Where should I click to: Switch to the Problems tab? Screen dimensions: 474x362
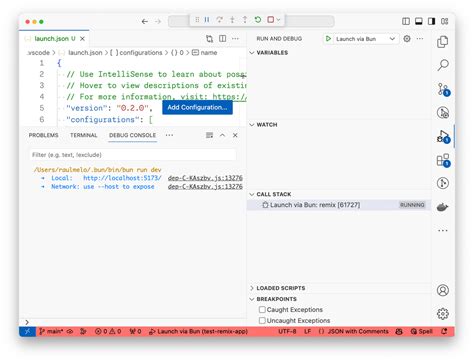pos(43,135)
